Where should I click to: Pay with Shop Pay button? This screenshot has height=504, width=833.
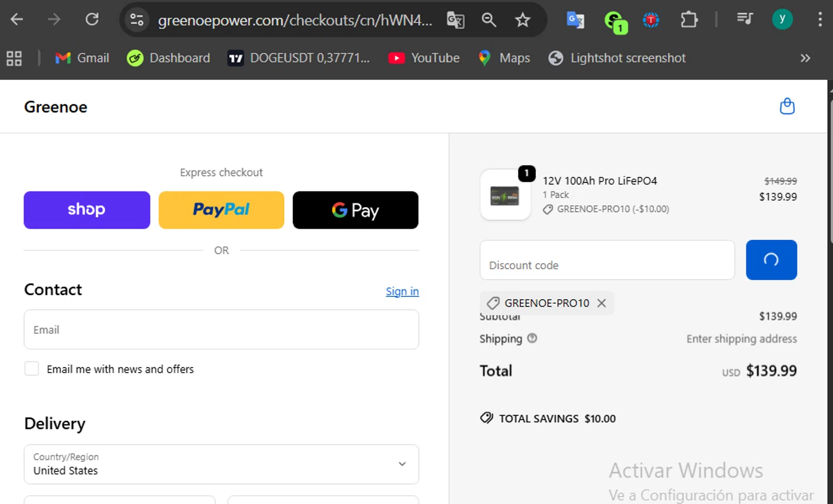click(87, 210)
